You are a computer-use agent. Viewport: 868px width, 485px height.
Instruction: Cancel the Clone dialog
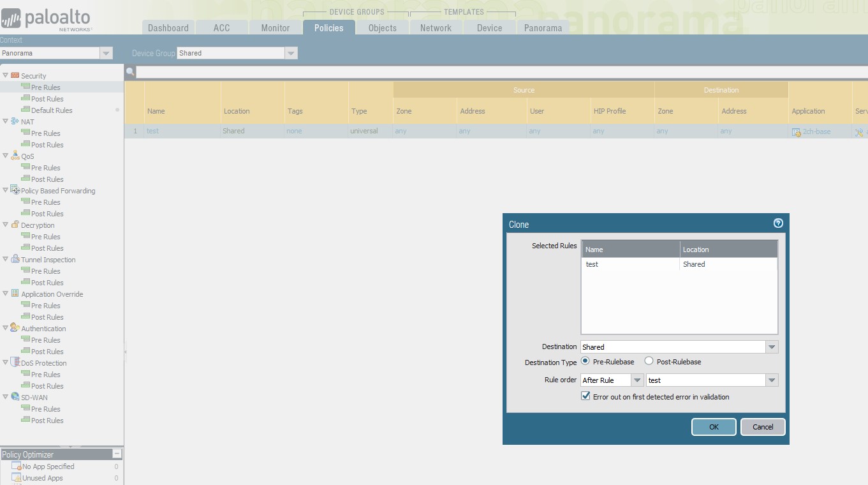click(x=763, y=426)
